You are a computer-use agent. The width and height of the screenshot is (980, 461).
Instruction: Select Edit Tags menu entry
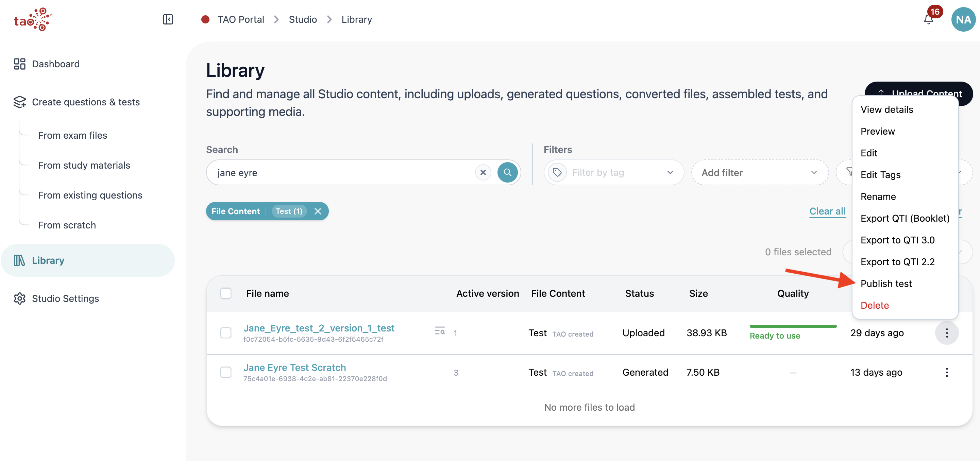click(x=880, y=175)
